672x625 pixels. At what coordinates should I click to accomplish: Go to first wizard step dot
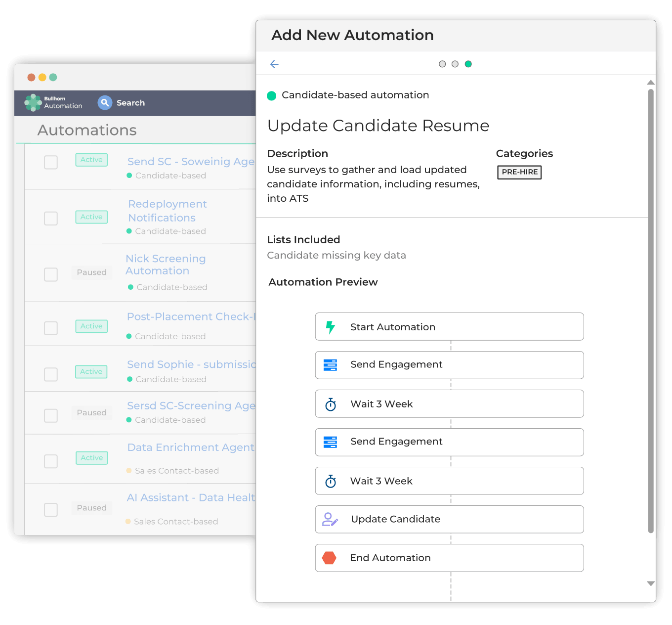click(x=442, y=64)
